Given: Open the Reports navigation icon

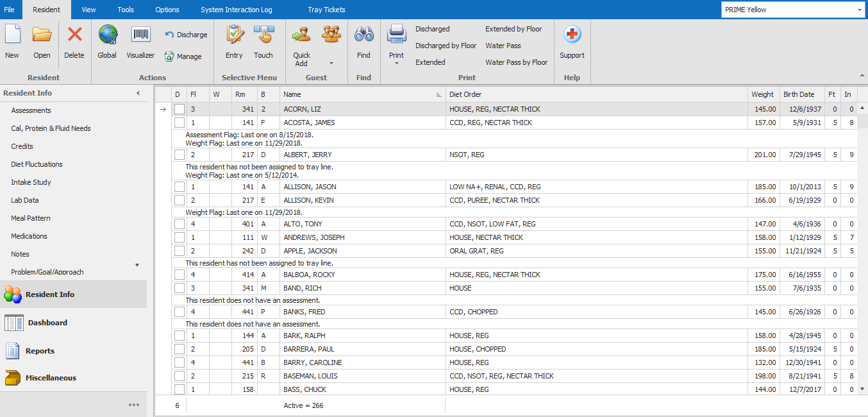Looking at the screenshot, I should click(13, 351).
